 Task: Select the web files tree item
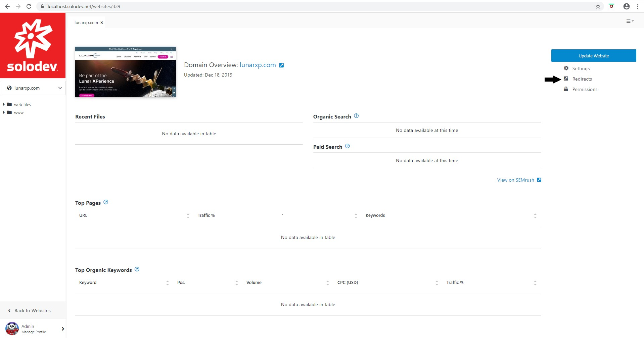click(22, 104)
